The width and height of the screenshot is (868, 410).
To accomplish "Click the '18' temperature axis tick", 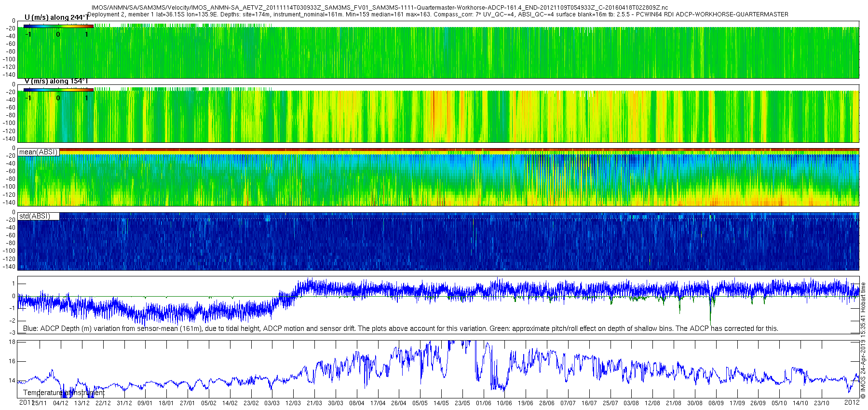I will click(x=13, y=342).
